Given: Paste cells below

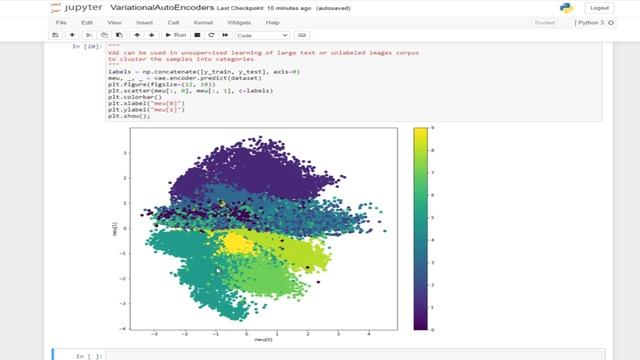Looking at the screenshot, I should [x=119, y=35].
